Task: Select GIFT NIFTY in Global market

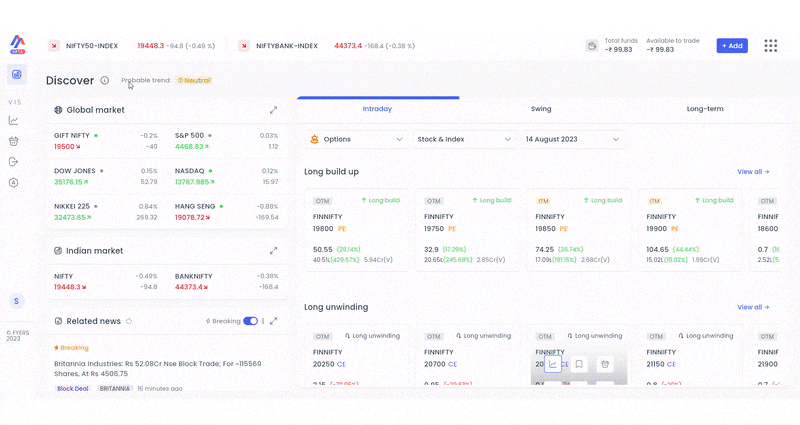Action: tap(106, 141)
